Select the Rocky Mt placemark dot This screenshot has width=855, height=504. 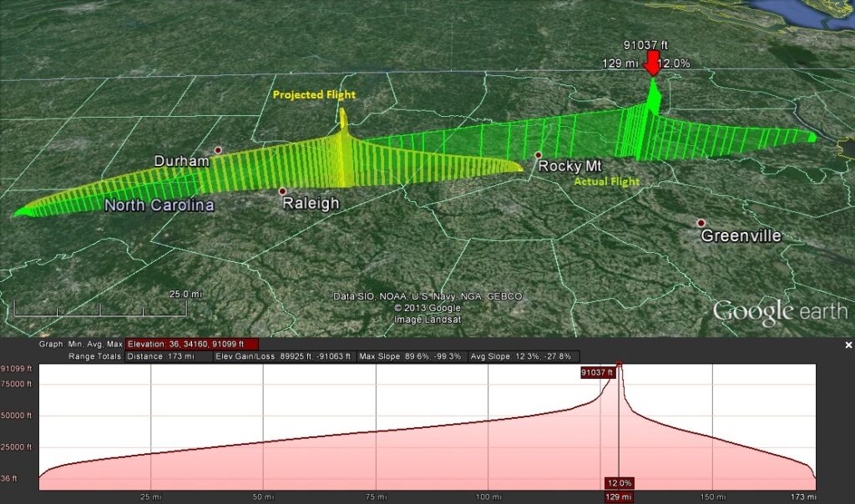(x=539, y=154)
